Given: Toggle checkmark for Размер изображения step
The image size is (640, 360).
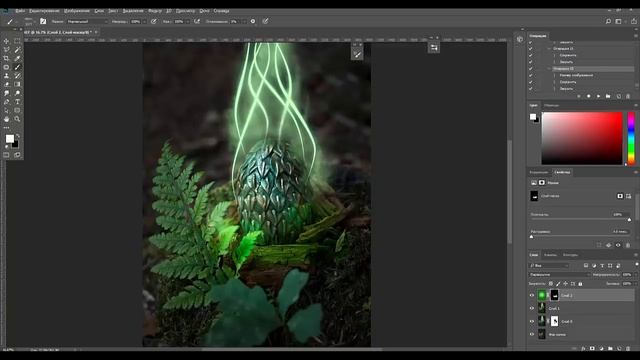Looking at the screenshot, I should pyautogui.click(x=531, y=75).
